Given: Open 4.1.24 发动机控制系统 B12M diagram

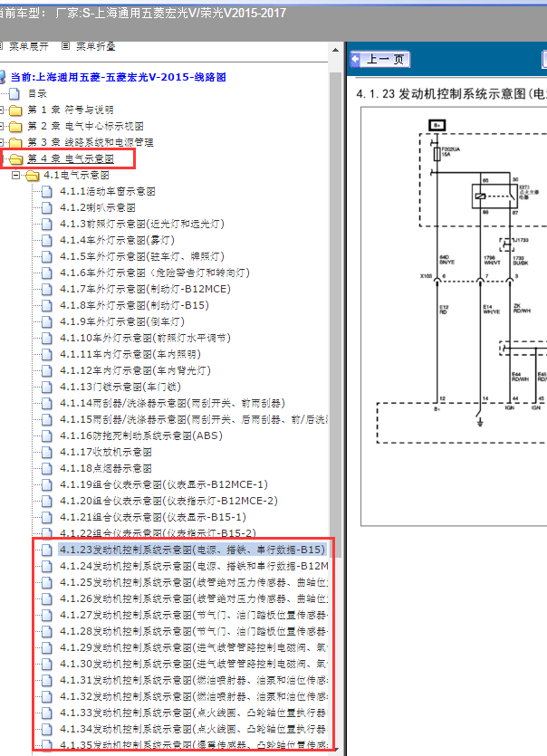Looking at the screenshot, I should (194, 566).
